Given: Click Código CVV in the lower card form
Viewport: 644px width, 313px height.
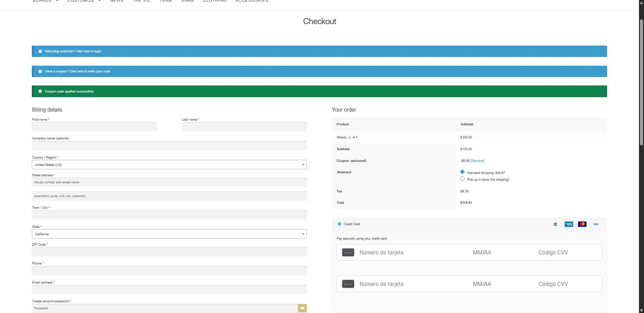Looking at the screenshot, I should (x=553, y=284).
